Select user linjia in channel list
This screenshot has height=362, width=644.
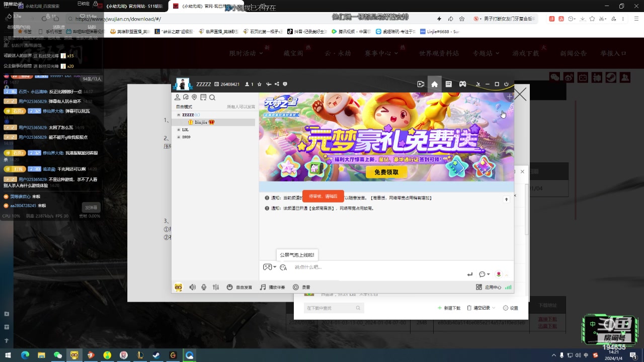click(201, 122)
